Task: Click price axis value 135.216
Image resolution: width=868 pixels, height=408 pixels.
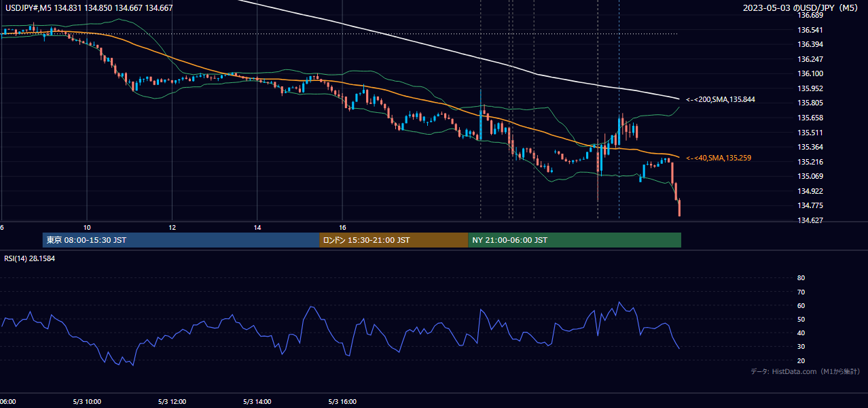Action: [x=810, y=162]
